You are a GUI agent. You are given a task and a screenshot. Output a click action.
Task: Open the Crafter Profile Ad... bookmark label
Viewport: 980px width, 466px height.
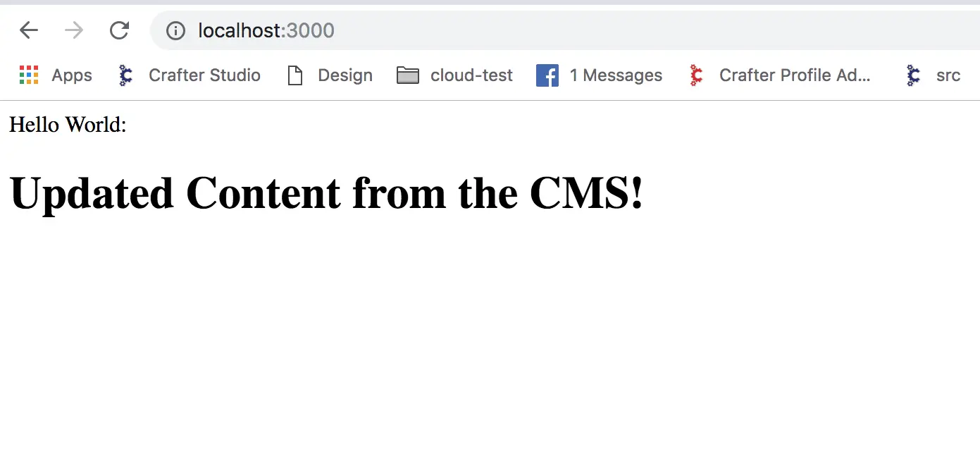tap(795, 75)
